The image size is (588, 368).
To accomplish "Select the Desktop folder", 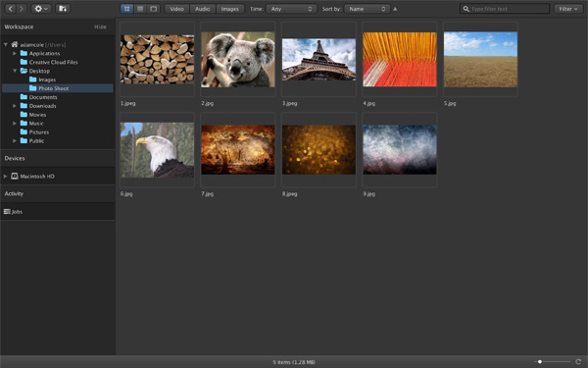I will [35, 71].
